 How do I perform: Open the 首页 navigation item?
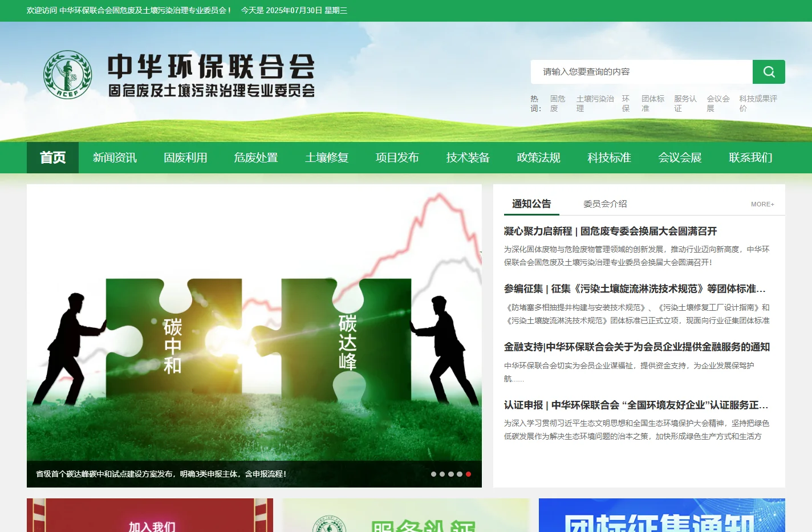pos(52,157)
